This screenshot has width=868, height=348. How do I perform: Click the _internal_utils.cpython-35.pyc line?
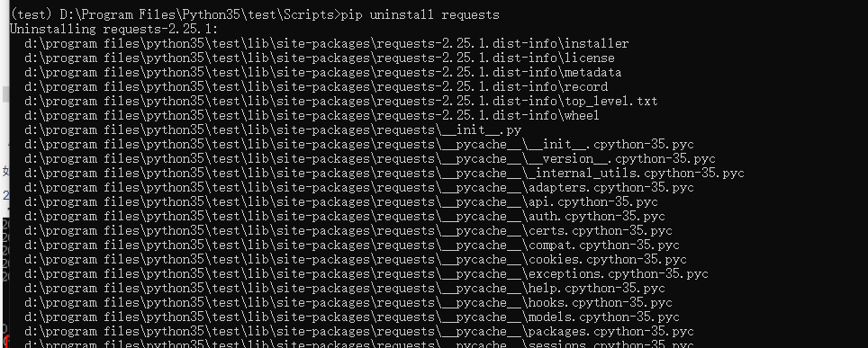384,174
